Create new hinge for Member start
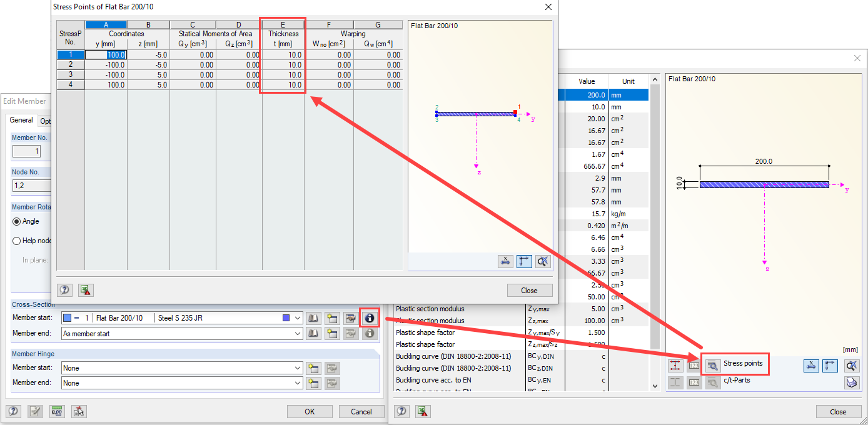The height and width of the screenshot is (425, 868). click(313, 368)
